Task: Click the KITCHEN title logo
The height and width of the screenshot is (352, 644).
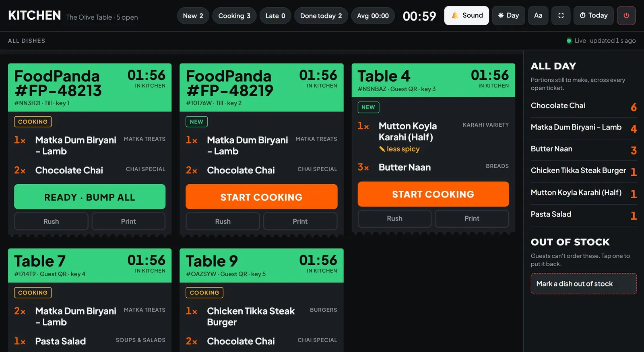Action: point(35,15)
